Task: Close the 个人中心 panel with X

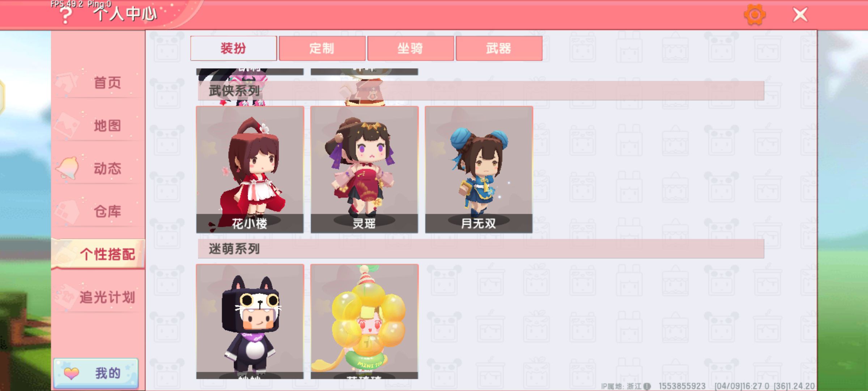Action: pyautogui.click(x=800, y=15)
